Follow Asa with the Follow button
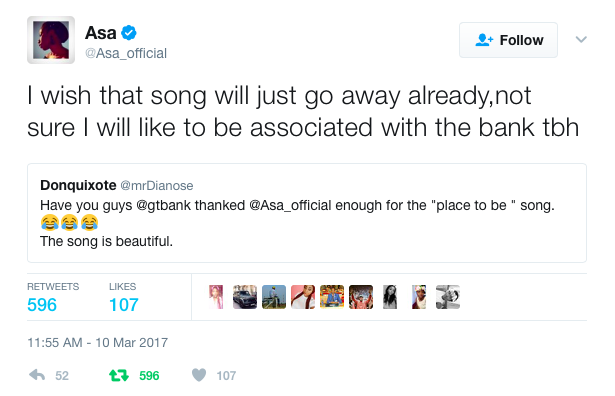The image size is (615, 396). click(508, 40)
